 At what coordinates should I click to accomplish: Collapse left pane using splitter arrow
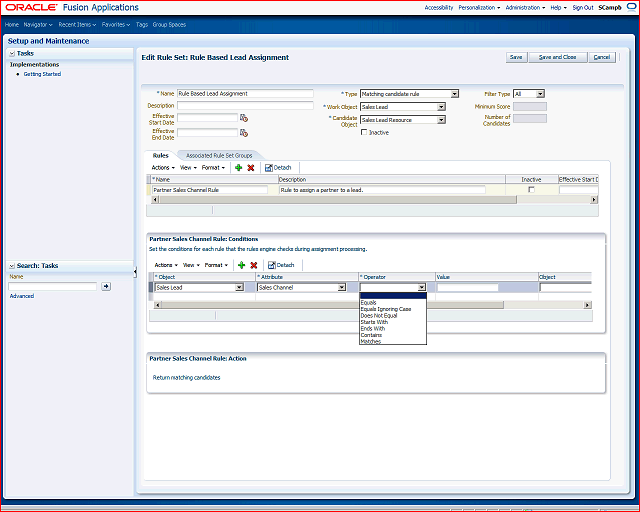tap(135, 272)
